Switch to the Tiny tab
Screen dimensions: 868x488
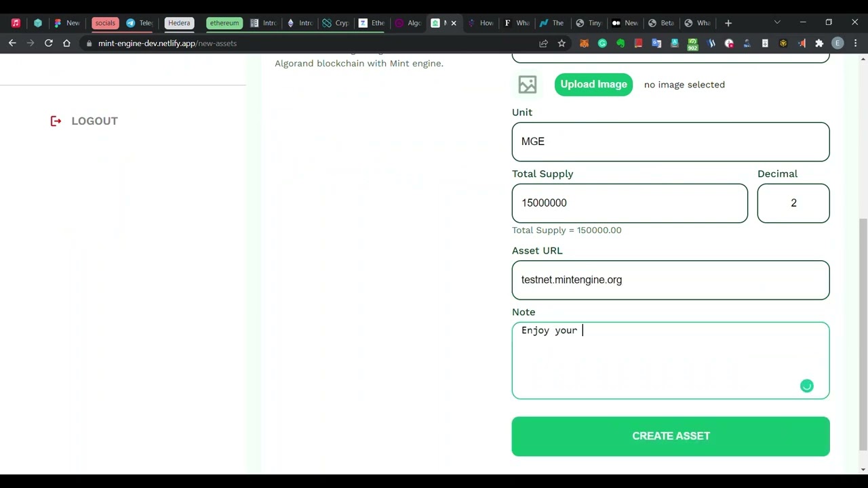[589, 23]
